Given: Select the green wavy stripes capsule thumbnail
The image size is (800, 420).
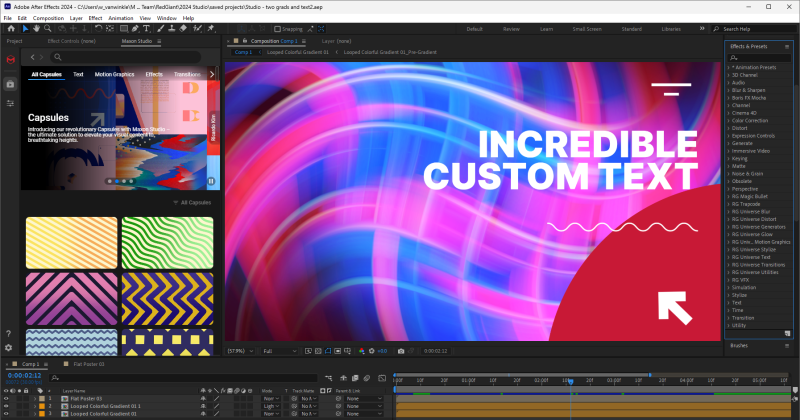Looking at the screenshot, I should click(x=168, y=241).
